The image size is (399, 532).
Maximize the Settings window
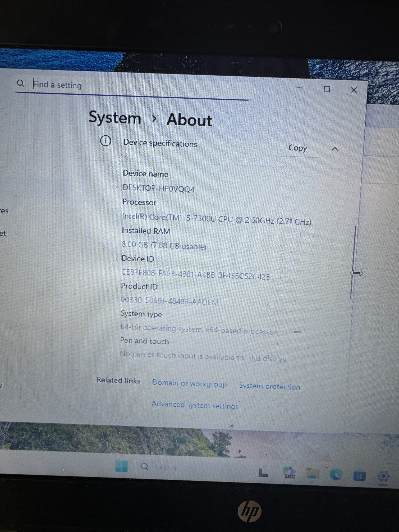point(327,89)
